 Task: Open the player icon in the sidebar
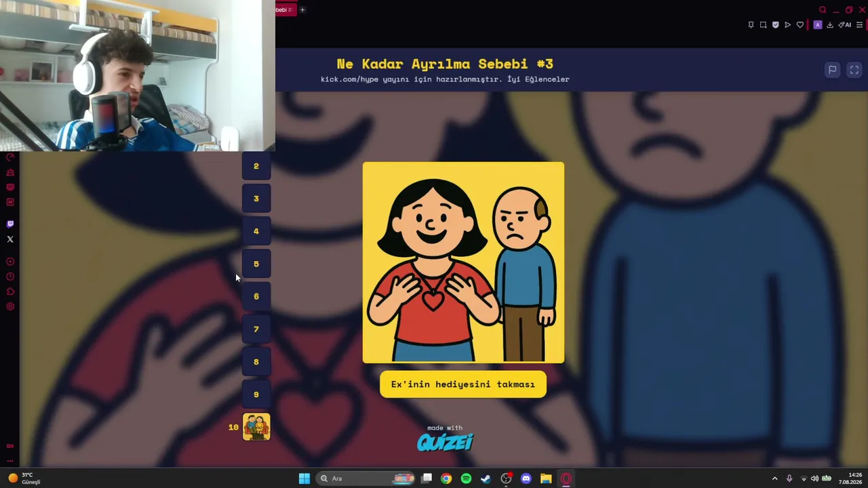pos(10,262)
